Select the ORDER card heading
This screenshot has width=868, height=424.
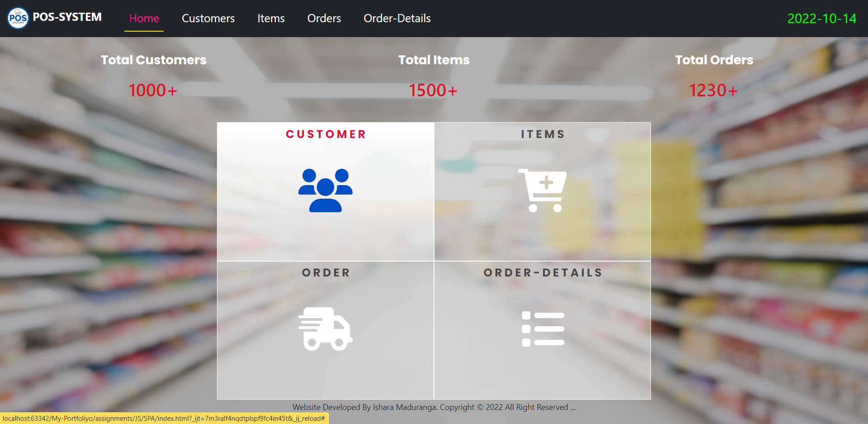pos(325,273)
